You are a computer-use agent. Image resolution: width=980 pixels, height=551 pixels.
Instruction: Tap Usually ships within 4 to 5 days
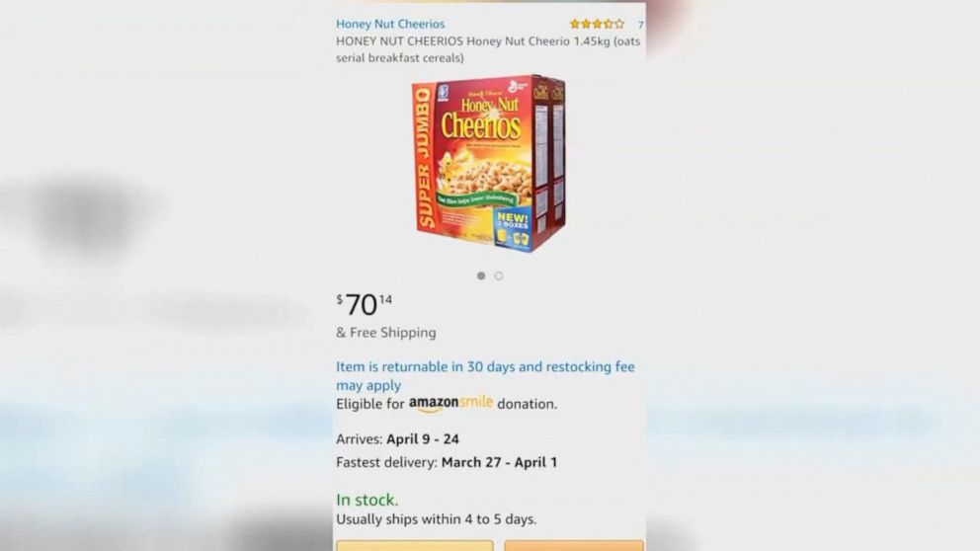(437, 519)
